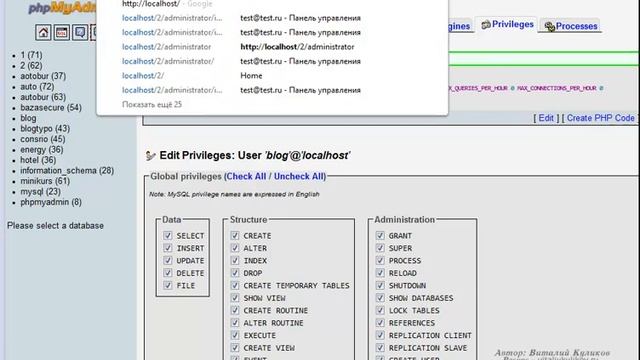Uncheck the SUPER privilege

(380, 248)
